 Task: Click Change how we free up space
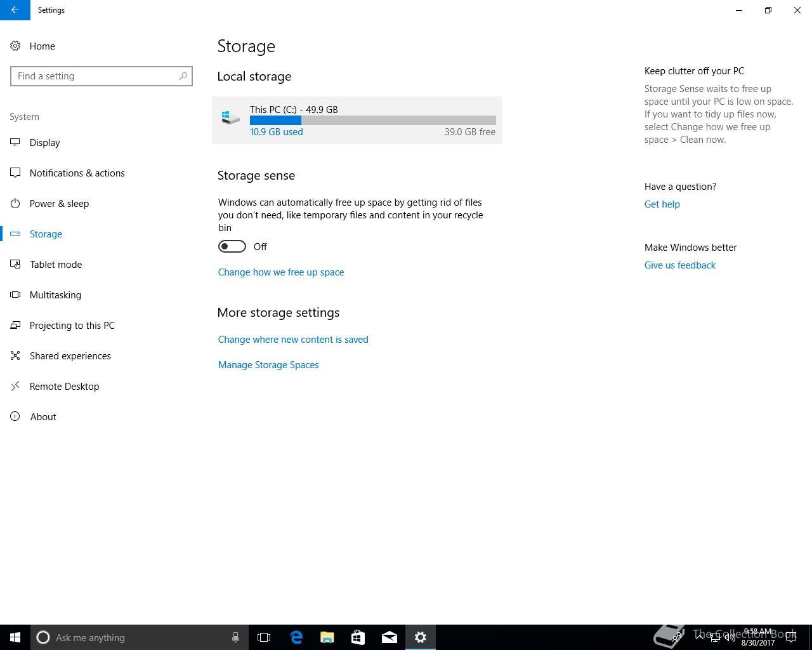pyautogui.click(x=281, y=272)
